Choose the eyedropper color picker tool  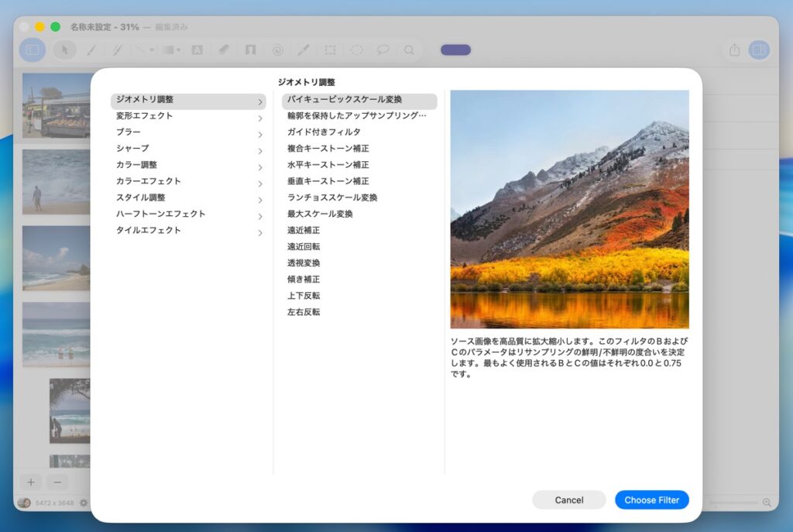tap(303, 50)
